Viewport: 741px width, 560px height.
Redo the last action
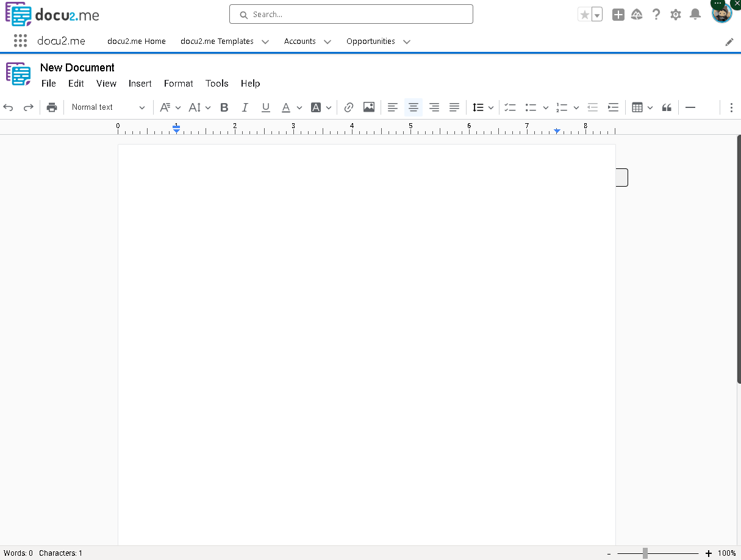pyautogui.click(x=28, y=107)
